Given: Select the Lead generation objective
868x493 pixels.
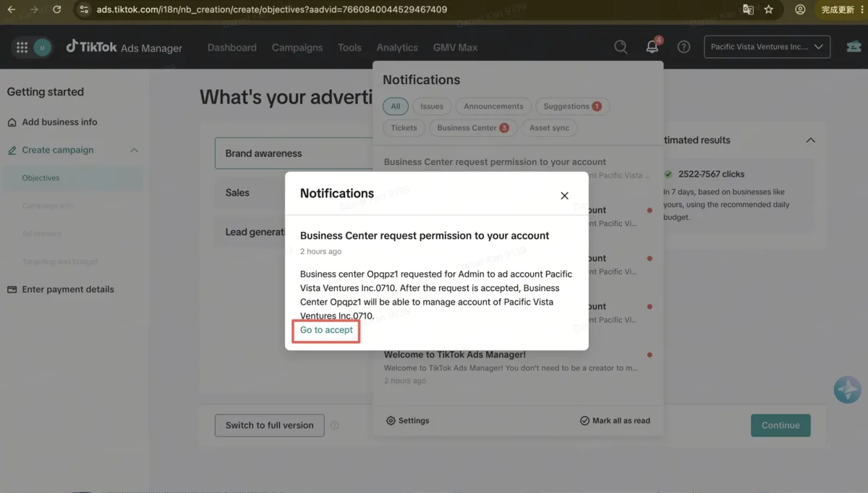Looking at the screenshot, I should pyautogui.click(x=250, y=232).
